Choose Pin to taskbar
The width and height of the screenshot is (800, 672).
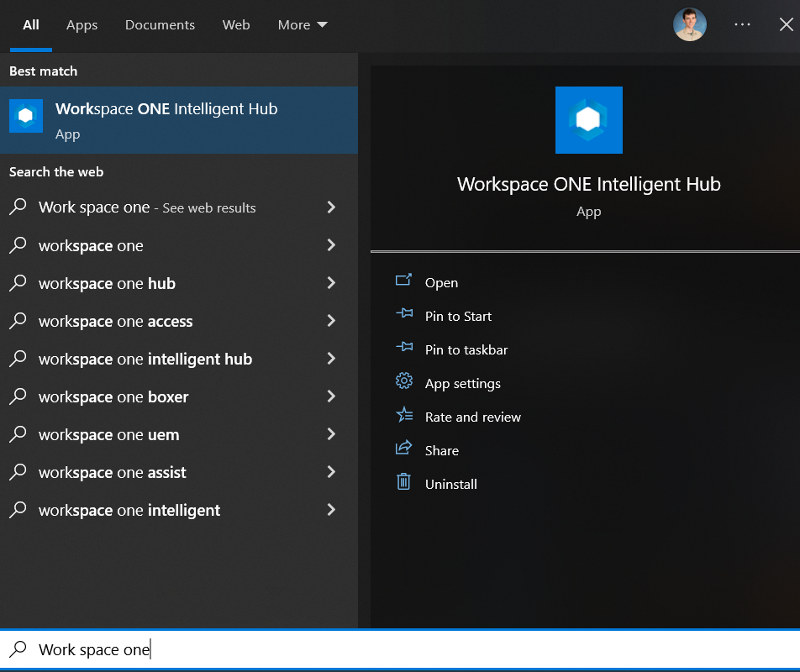[x=466, y=349]
